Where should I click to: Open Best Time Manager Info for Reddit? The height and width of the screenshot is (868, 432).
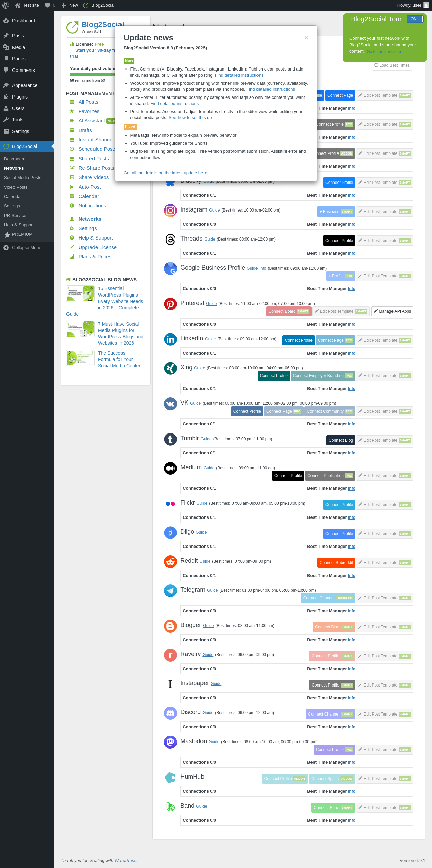click(352, 576)
